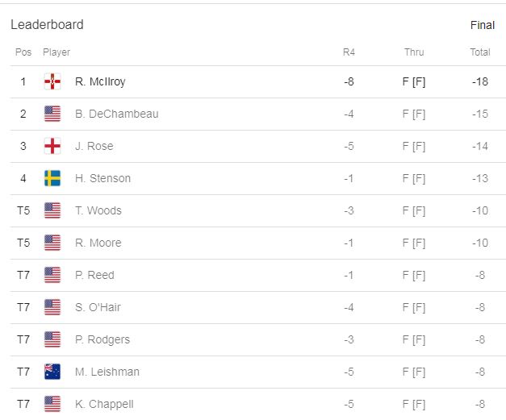
Task: Click the Australia flag beside M. Leishman
Action: click(x=52, y=372)
